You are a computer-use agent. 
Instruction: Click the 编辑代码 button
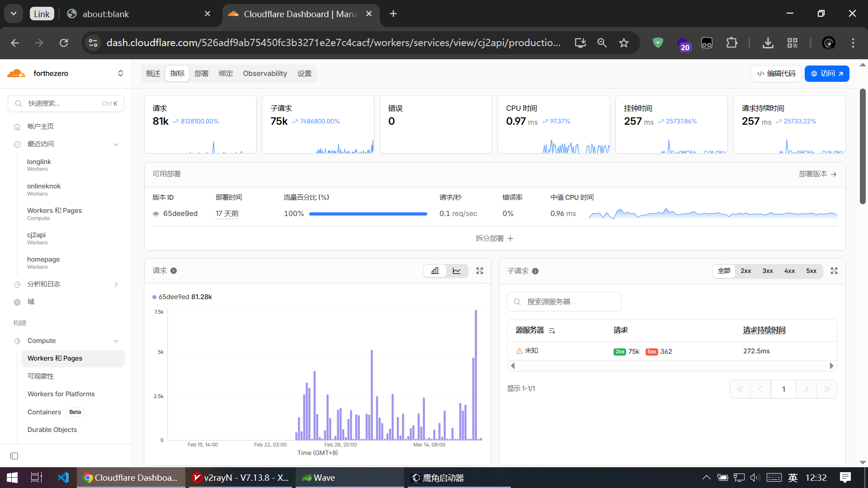coord(776,73)
